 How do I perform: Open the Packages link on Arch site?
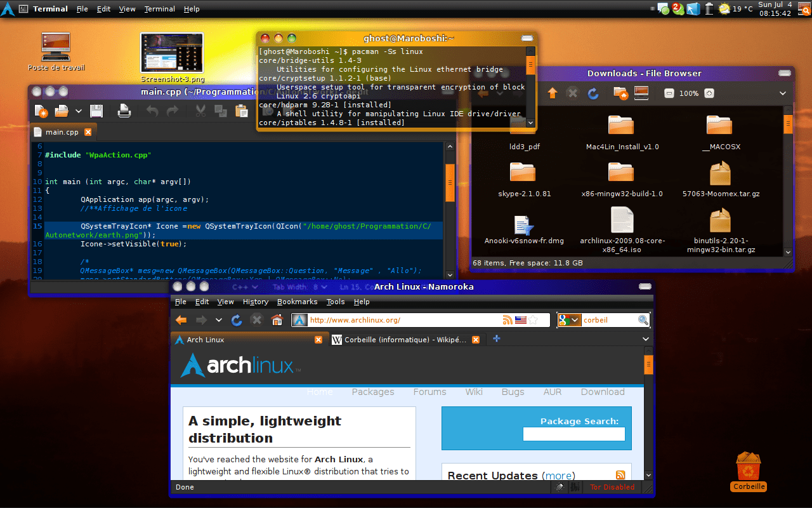[x=373, y=392]
